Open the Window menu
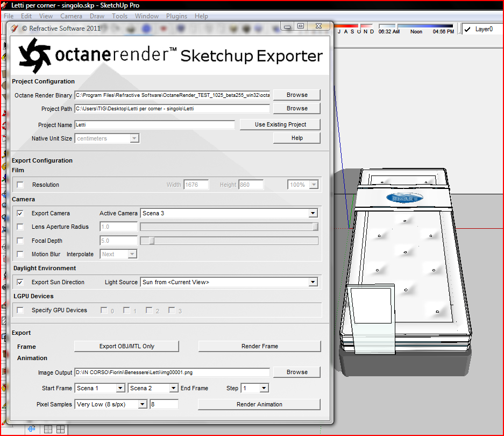Screen dimensions: 504x436 pos(146,16)
